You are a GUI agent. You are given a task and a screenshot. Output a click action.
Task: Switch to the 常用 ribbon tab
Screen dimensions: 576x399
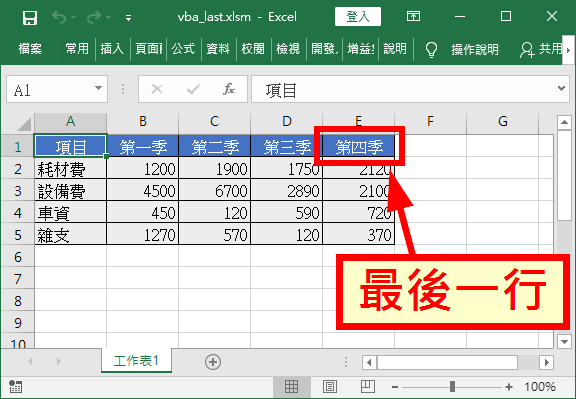[77, 48]
